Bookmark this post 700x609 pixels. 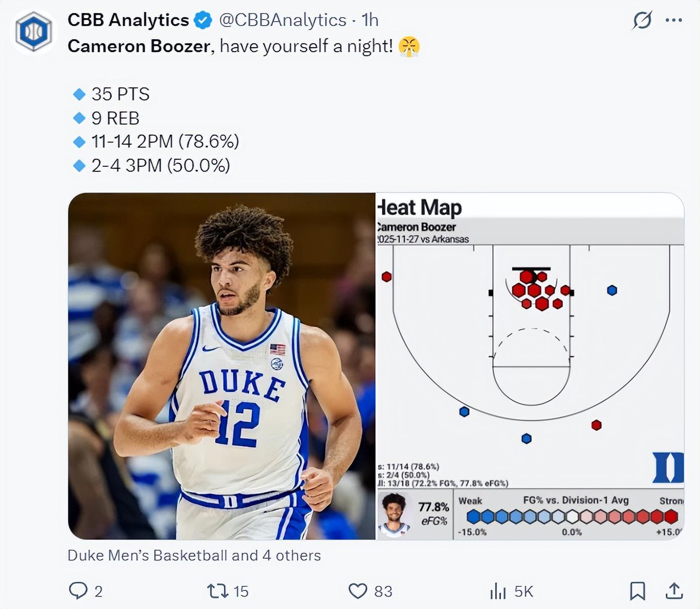coord(637,591)
